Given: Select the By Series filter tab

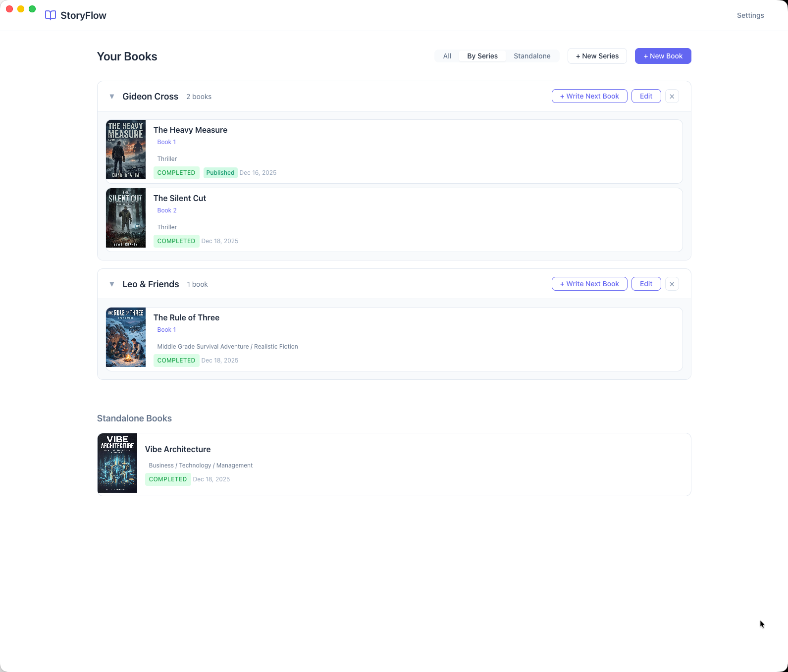Looking at the screenshot, I should (482, 56).
